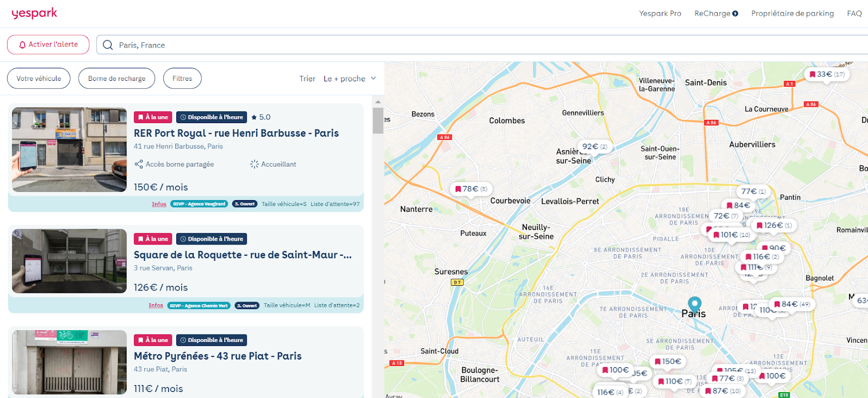
Task: Open Métro Pyrénées parking photo
Action: (69, 362)
